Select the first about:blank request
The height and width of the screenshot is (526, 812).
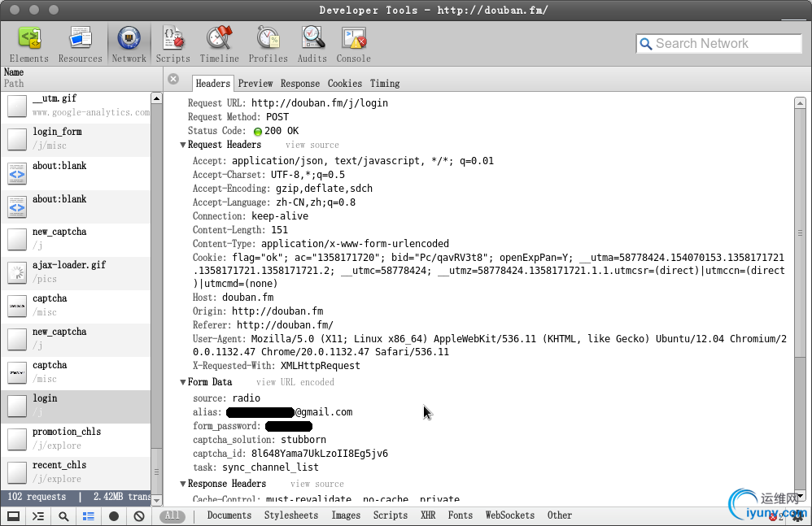pyautogui.click(x=76, y=172)
